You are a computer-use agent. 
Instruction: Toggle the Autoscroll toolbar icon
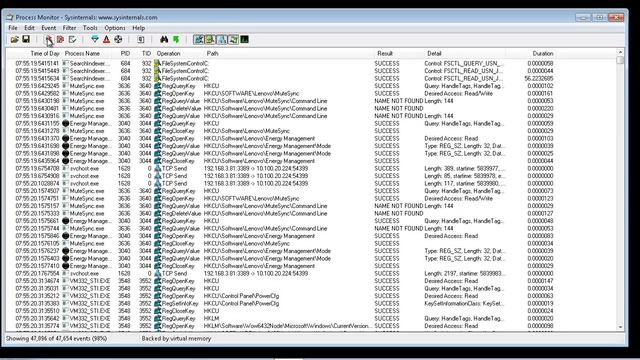60,40
